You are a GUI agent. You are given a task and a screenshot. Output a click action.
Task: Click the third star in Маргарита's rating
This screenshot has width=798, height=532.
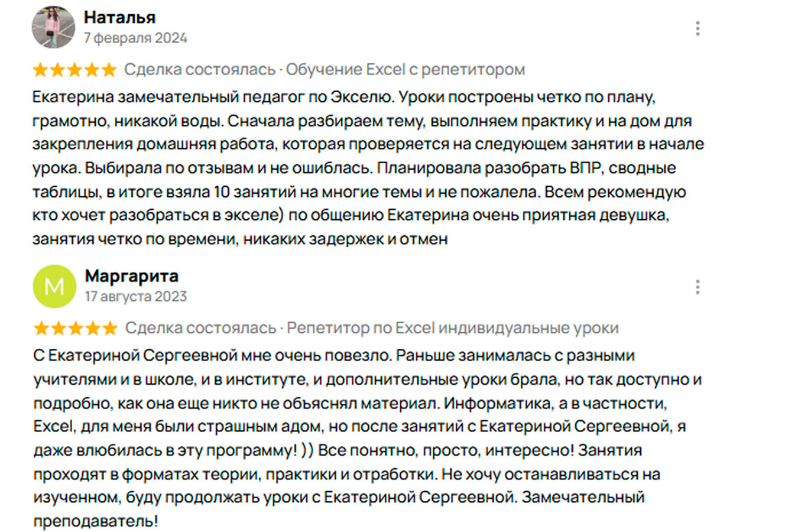tap(76, 328)
